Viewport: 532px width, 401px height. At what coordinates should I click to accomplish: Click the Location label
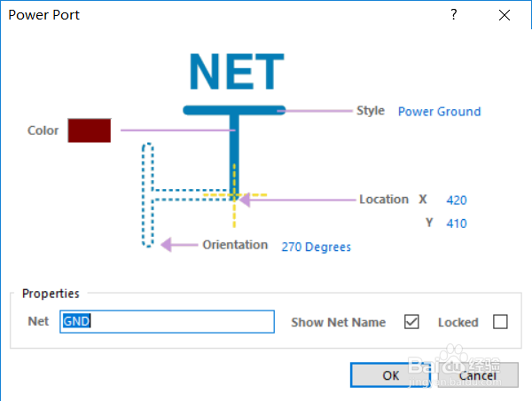(384, 200)
